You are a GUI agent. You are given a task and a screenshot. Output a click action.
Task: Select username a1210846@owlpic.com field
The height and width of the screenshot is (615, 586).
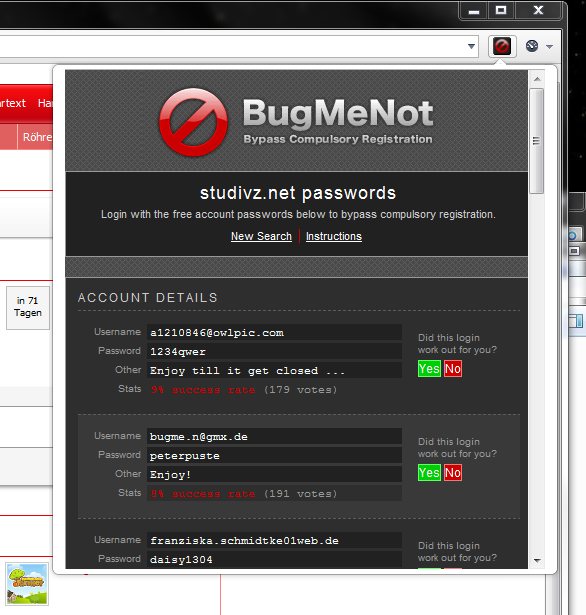click(x=274, y=332)
